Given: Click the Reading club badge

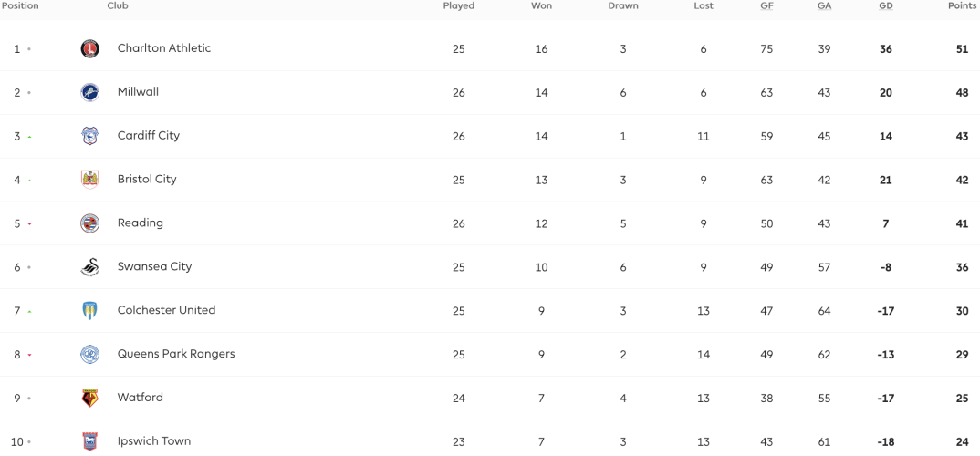Looking at the screenshot, I should click(90, 223).
